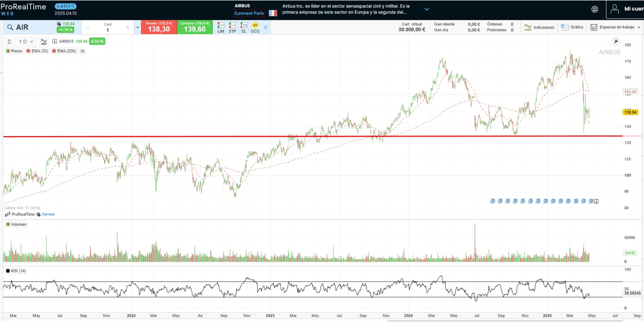Open the globe language selector

594,8
